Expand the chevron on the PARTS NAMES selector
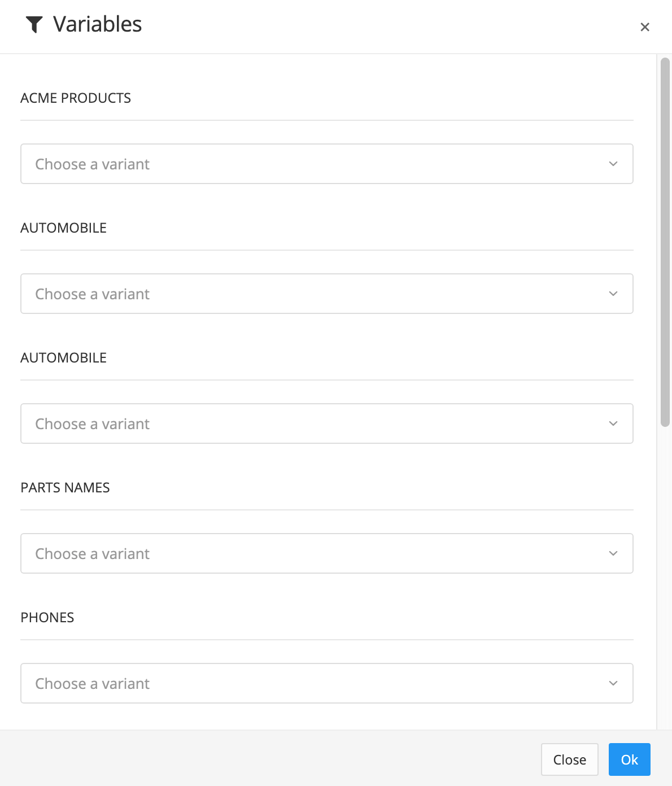This screenshot has height=786, width=672. point(613,553)
